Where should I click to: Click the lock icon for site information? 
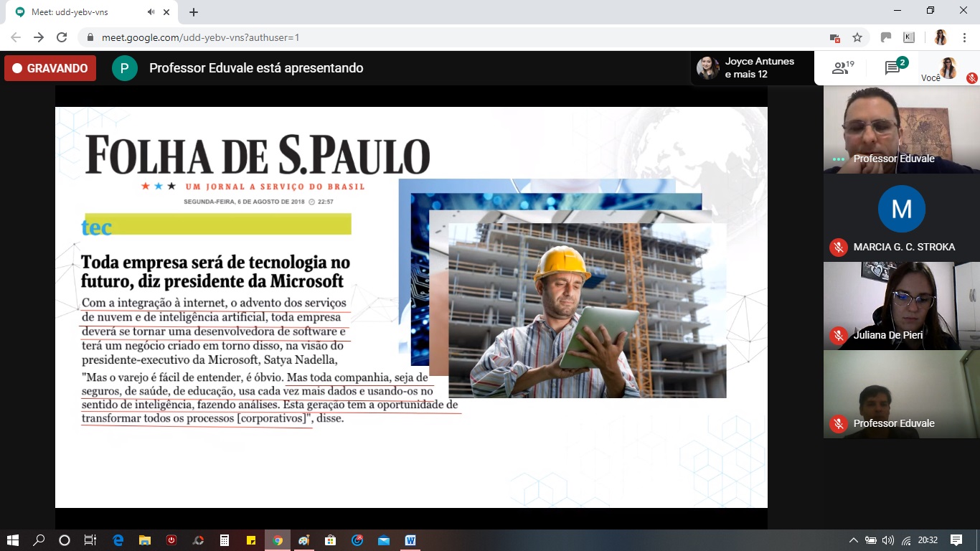(90, 37)
